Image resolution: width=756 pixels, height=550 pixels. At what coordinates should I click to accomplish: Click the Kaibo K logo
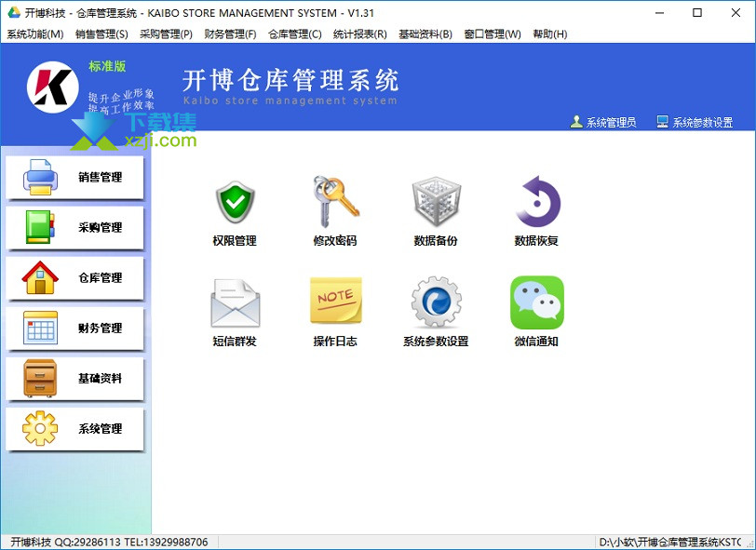click(x=52, y=87)
